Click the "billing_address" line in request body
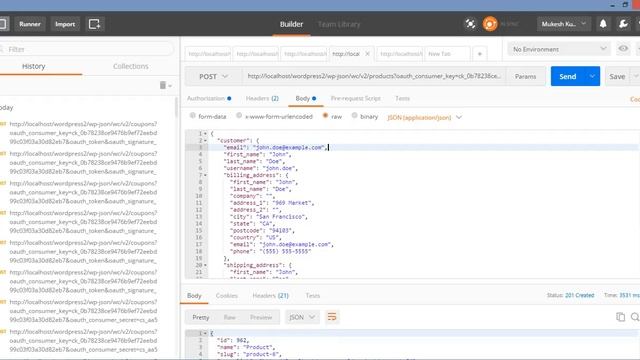Image resolution: width=640 pixels, height=360 pixels. 256,175
